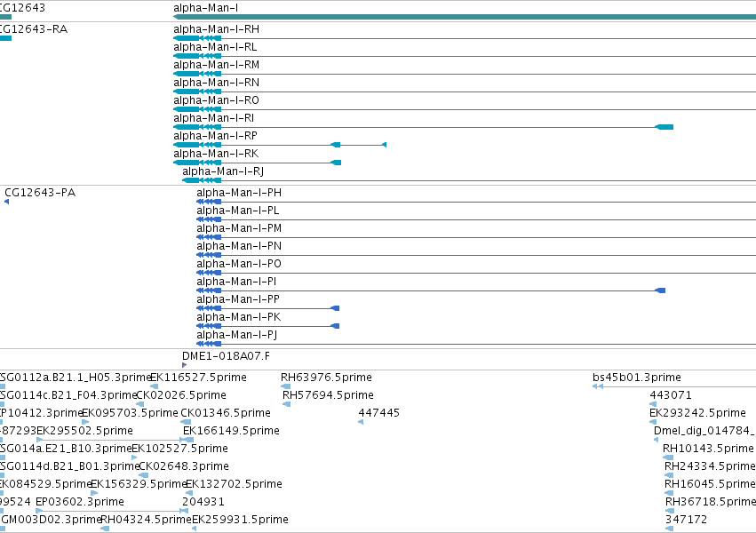Screen dimensions: 756x533
Task: Select protein alpha-Man-I-PM label
Action: pos(239,229)
